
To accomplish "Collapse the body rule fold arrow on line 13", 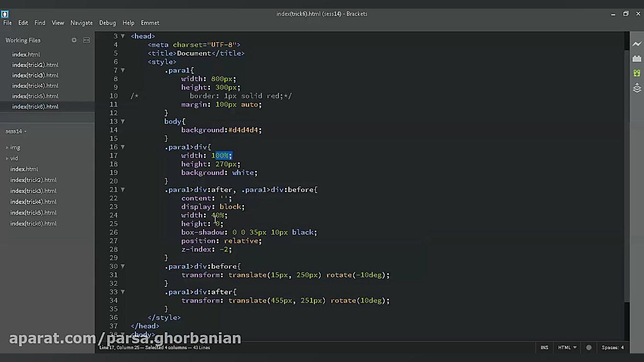I will pyautogui.click(x=123, y=121).
